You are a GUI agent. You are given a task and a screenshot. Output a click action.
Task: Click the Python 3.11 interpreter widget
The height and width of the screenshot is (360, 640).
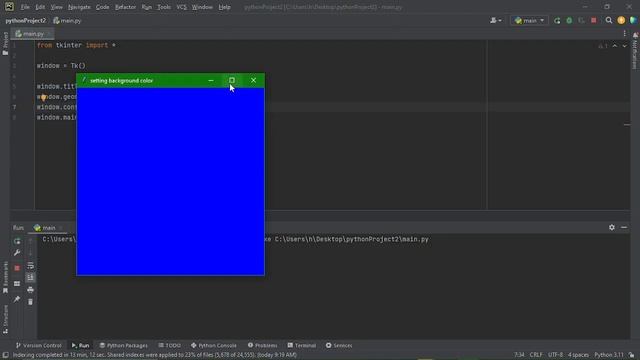click(609, 355)
